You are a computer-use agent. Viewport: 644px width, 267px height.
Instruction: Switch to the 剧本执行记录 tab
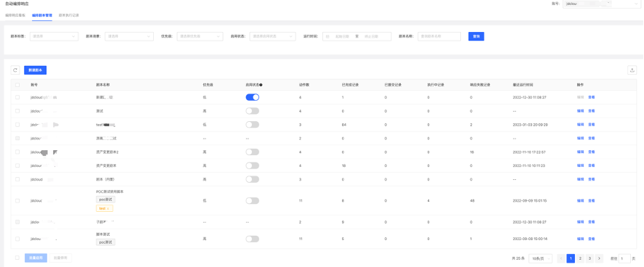coord(68,15)
